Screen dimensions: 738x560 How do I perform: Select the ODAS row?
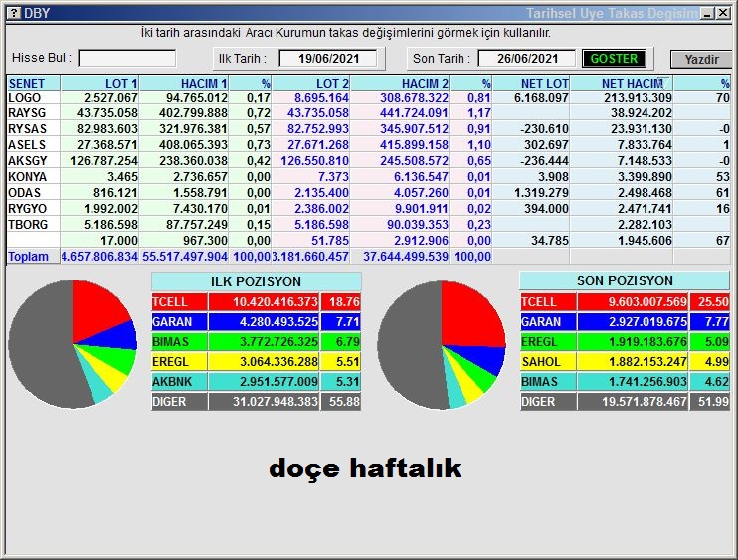click(x=369, y=193)
